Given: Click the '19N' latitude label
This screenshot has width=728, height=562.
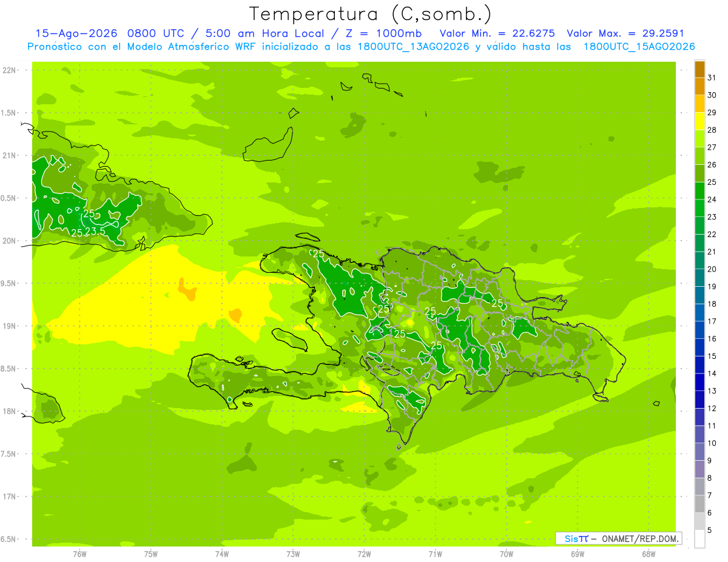Looking at the screenshot, I should (9, 326).
